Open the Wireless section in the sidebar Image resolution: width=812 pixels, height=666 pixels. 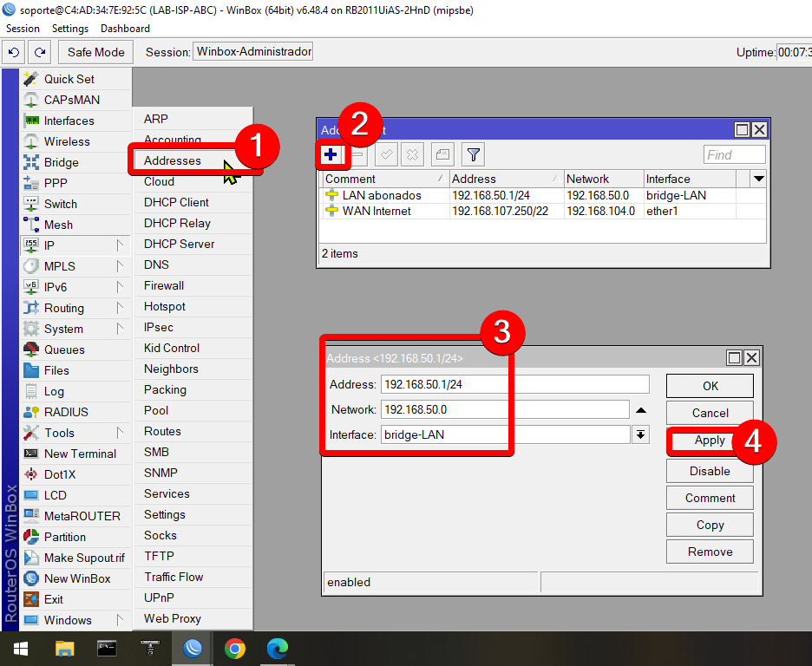(67, 141)
